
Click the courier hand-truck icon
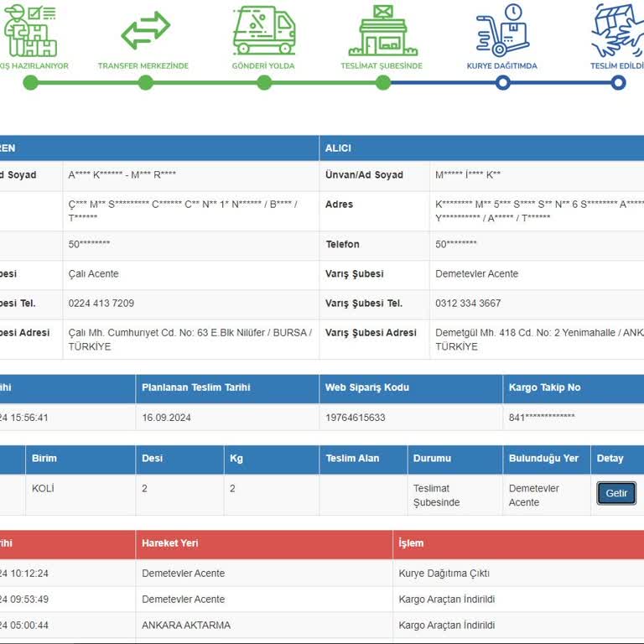tap(502, 29)
